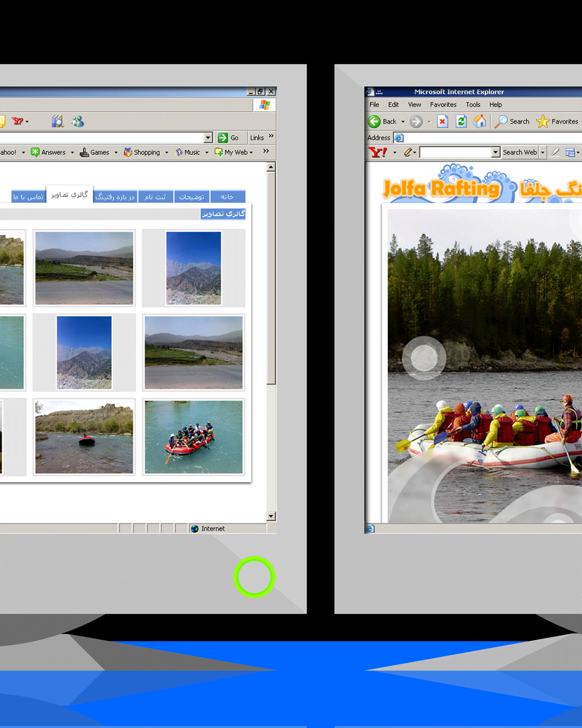Open the red raft group thumbnail

coord(194,437)
